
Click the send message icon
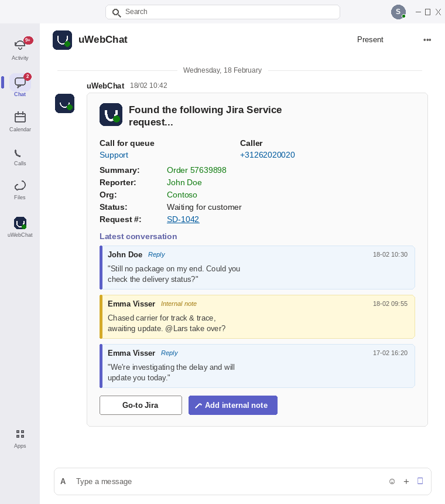tap(420, 481)
